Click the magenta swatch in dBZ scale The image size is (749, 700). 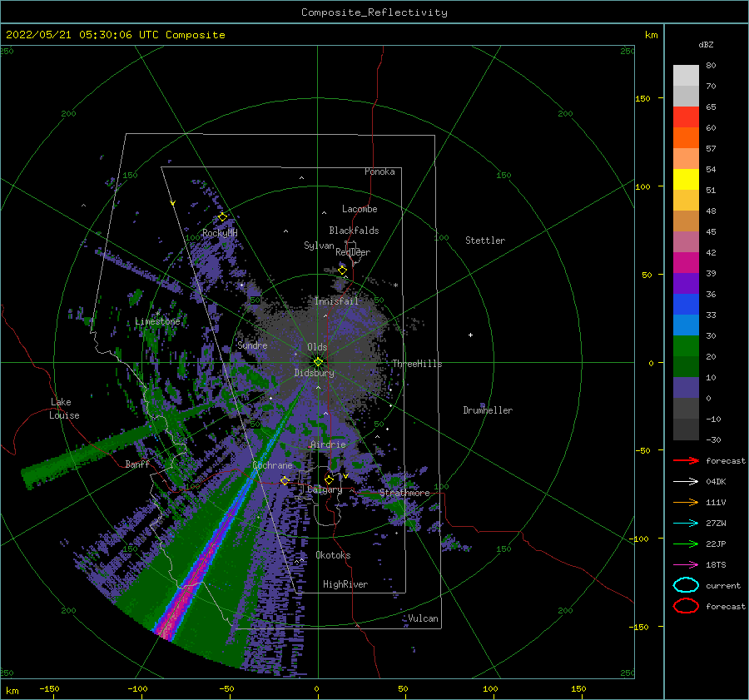[686, 262]
